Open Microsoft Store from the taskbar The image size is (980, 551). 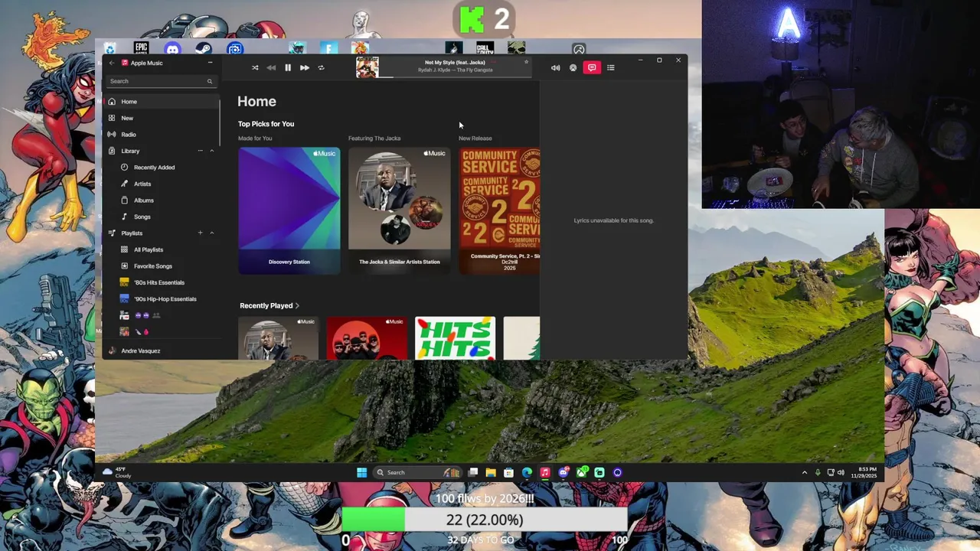[x=508, y=472]
